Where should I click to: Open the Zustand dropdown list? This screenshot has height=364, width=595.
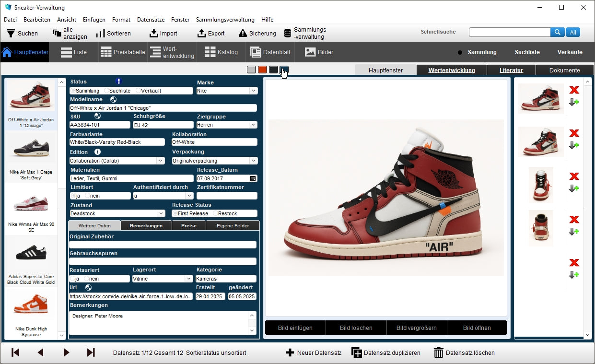pyautogui.click(x=161, y=213)
